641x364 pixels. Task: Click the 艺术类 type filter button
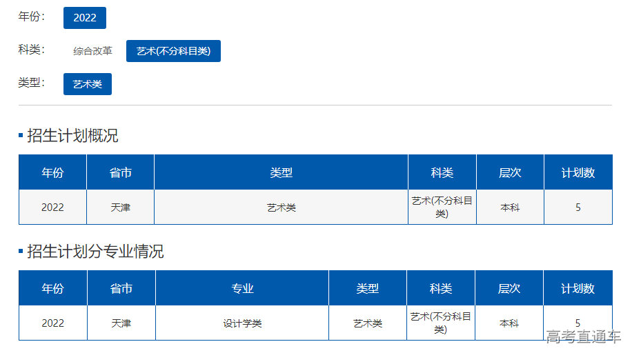(x=88, y=84)
